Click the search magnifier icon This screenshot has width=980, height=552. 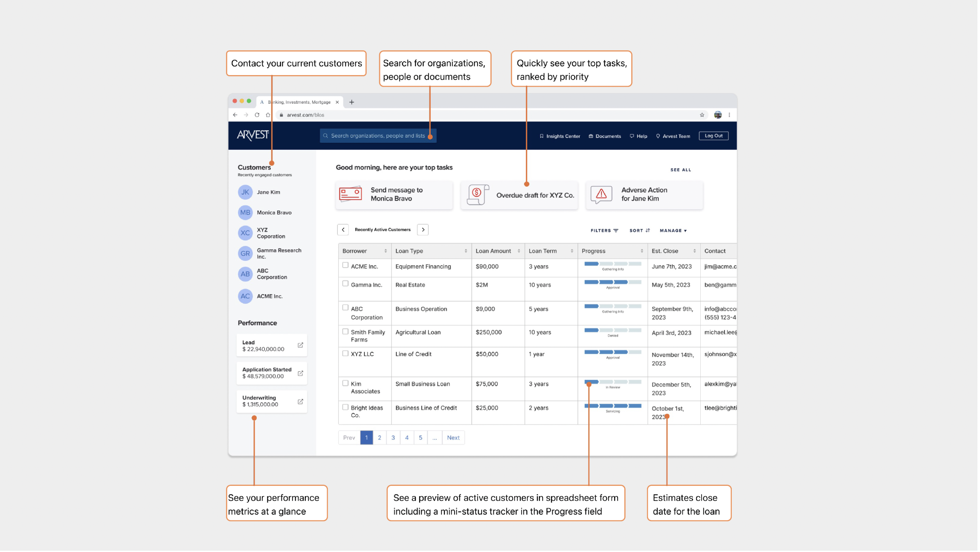coord(326,136)
